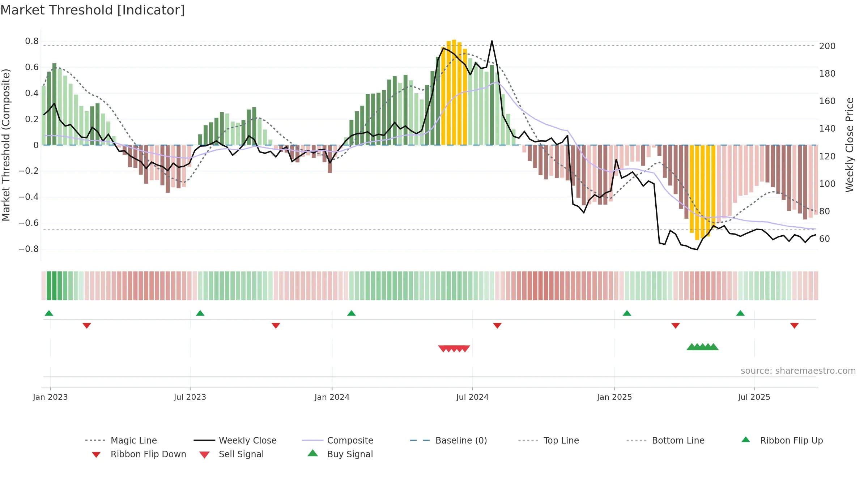The height and width of the screenshot is (488, 868).
Task: Click the green flip-up triangle before Jul 2025
Action: click(740, 313)
